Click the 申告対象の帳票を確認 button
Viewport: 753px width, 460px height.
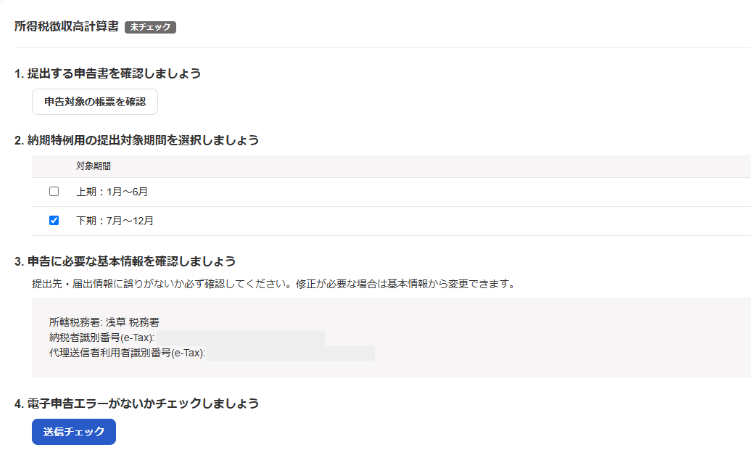[x=95, y=102]
